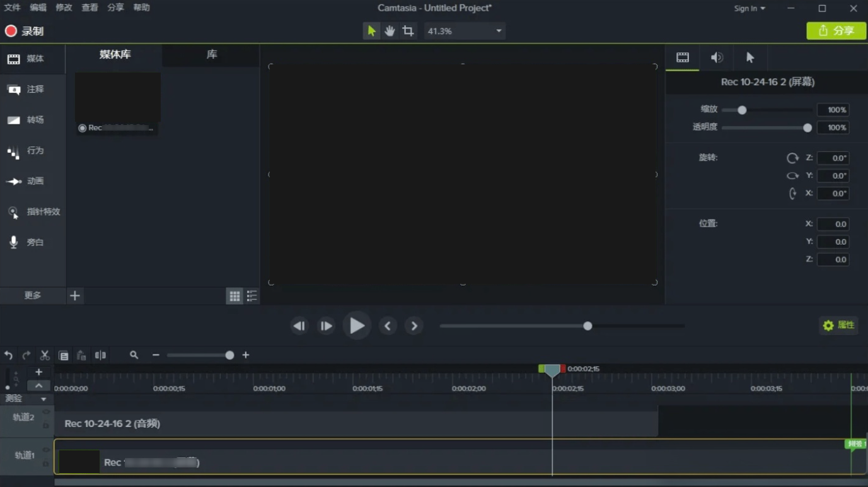Click the split clip icon

pos(100,355)
